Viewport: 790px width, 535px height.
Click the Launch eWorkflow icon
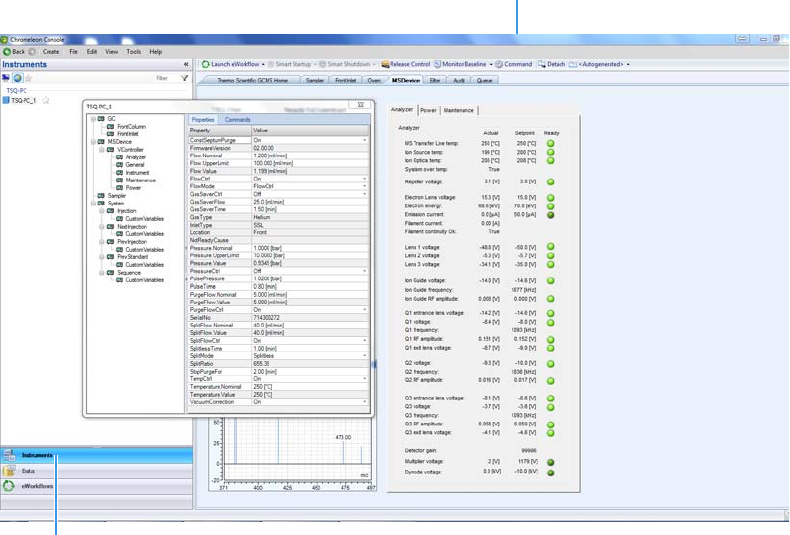coord(205,64)
